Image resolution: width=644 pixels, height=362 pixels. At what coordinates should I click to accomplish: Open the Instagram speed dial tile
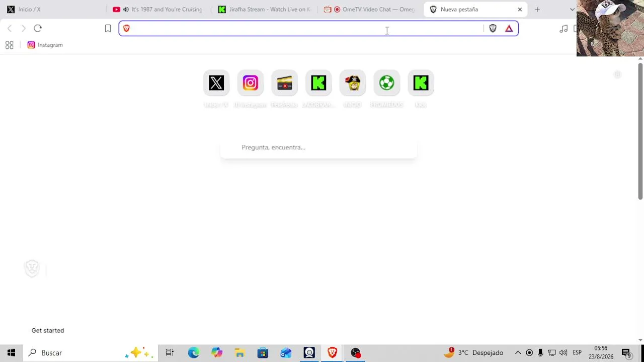pyautogui.click(x=251, y=83)
